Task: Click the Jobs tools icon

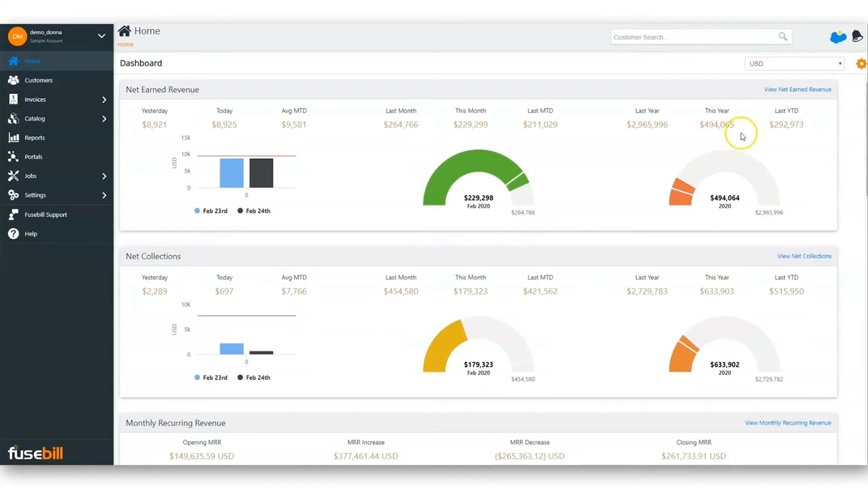Action: pyautogui.click(x=13, y=176)
